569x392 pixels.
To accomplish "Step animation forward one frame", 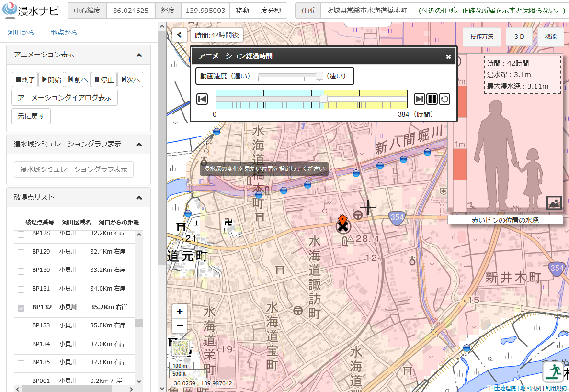I will tap(420, 99).
